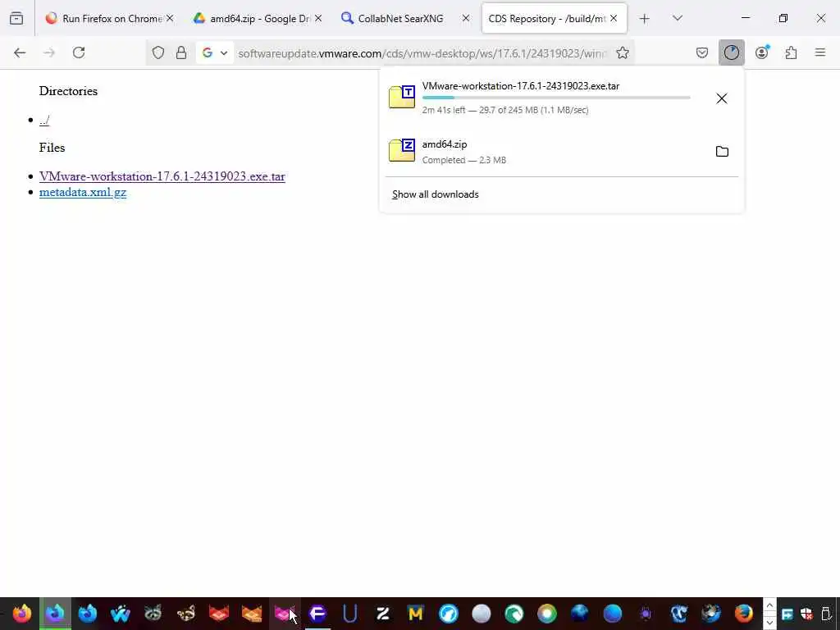Image resolution: width=840 pixels, height=630 pixels.
Task: Open the green-orange ring taskbar icon
Action: point(546,614)
